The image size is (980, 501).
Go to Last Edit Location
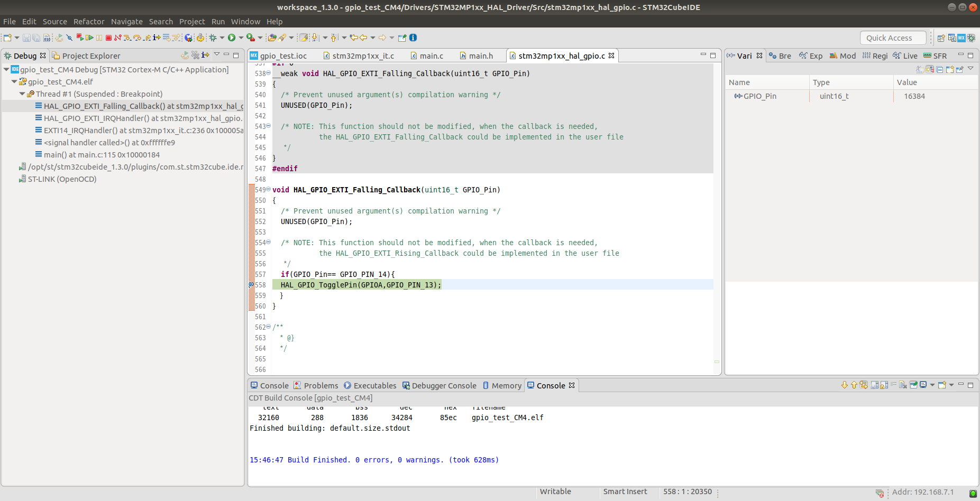354,38
